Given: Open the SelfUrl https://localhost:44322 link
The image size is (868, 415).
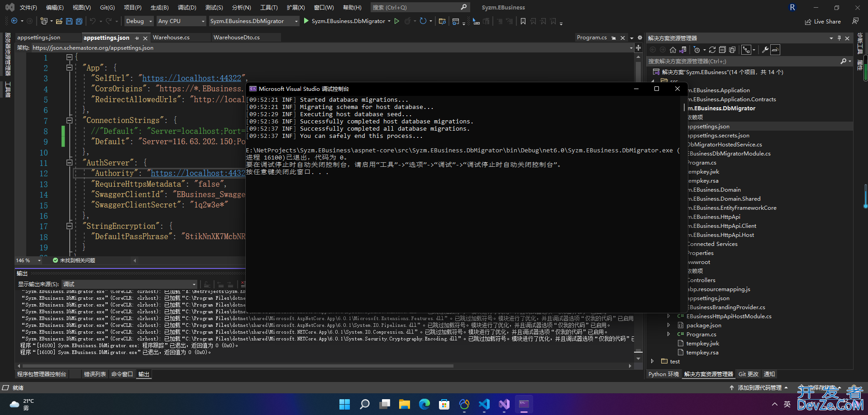Looking at the screenshot, I should coord(192,78).
